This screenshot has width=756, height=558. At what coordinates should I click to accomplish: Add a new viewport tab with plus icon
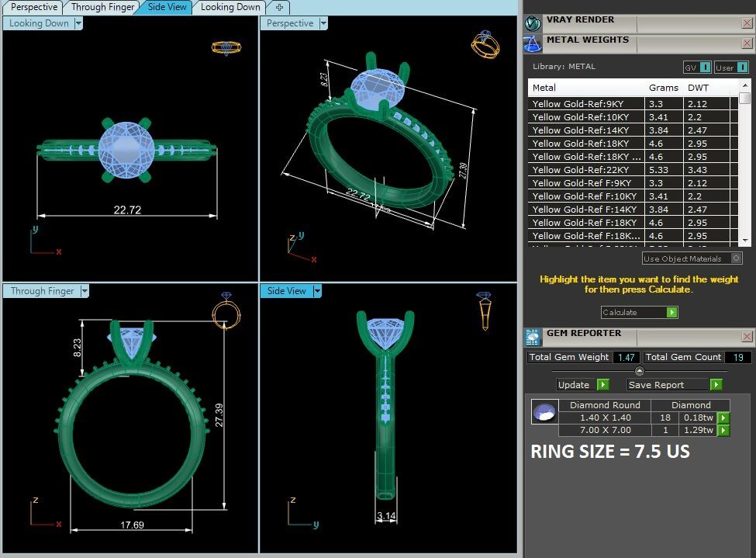pyautogui.click(x=279, y=7)
